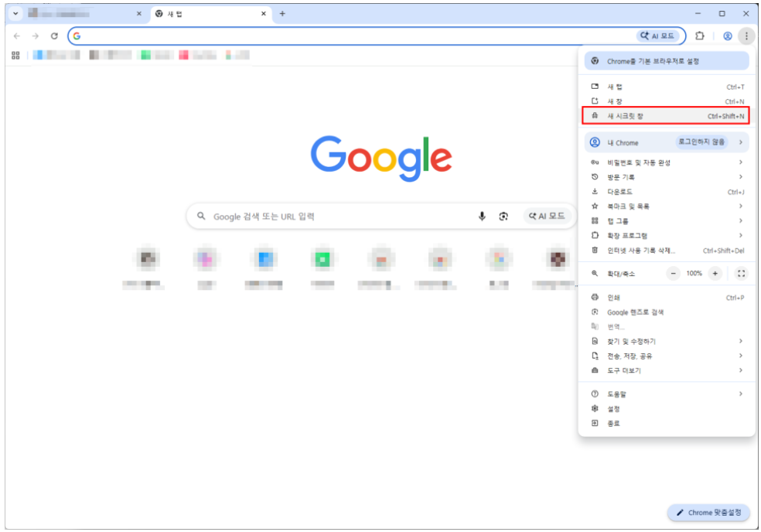Click the new tab plus button
This screenshot has width=761, height=532.
click(x=282, y=14)
